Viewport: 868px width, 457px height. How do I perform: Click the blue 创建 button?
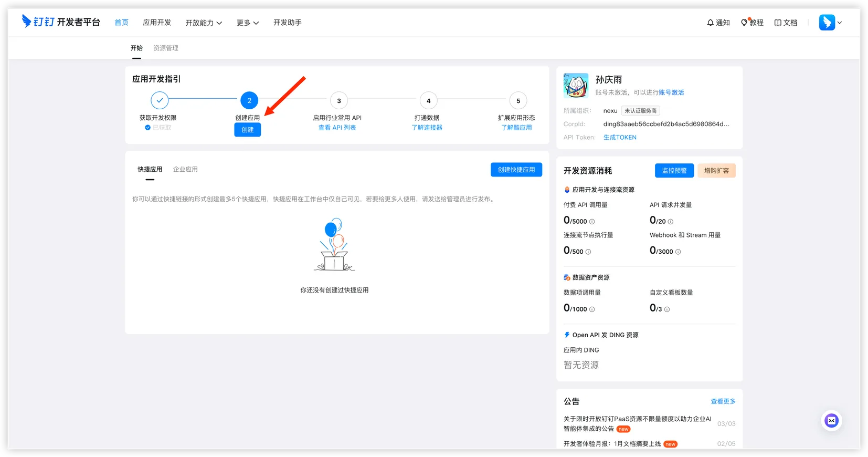(x=248, y=130)
